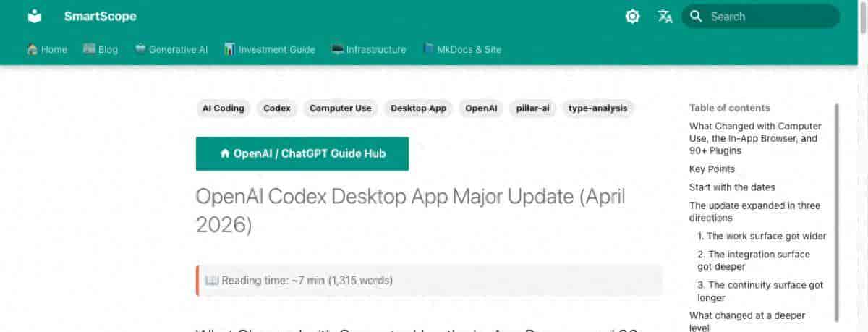Image resolution: width=868 pixels, height=332 pixels.
Task: Jump to 2. The integration surface got deeper
Action: (754, 260)
